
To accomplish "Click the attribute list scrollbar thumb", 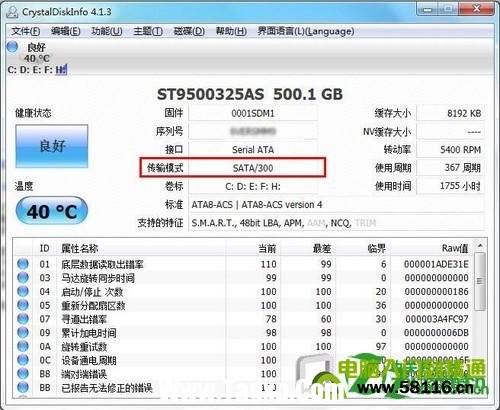I will click(480, 282).
